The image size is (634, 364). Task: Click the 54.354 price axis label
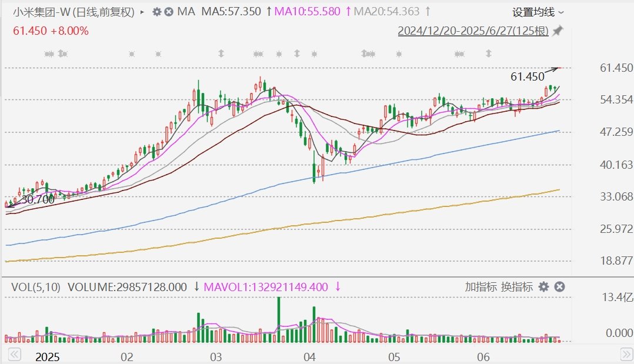616,99
